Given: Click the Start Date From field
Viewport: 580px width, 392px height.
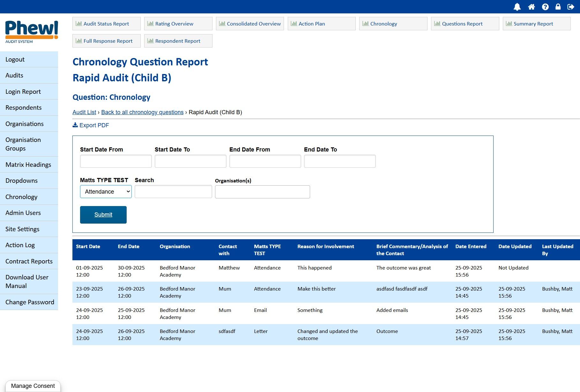Looking at the screenshot, I should tap(116, 161).
